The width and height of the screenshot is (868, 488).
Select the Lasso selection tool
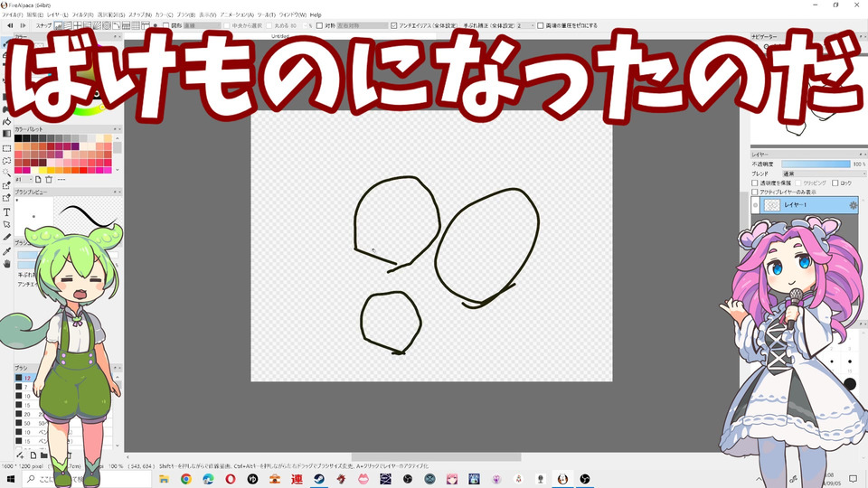[6, 161]
